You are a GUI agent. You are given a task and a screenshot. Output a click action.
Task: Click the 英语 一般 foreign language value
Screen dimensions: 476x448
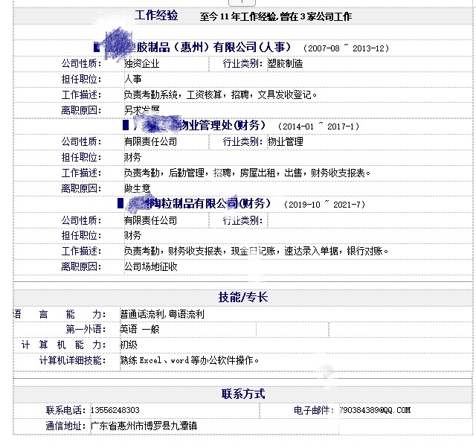[140, 329]
